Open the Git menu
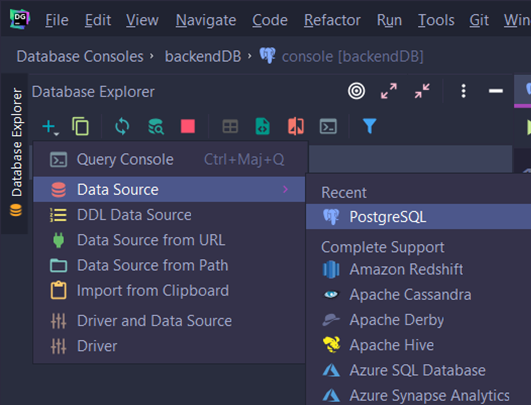Screen dimensions: 531x405 pos(479,20)
